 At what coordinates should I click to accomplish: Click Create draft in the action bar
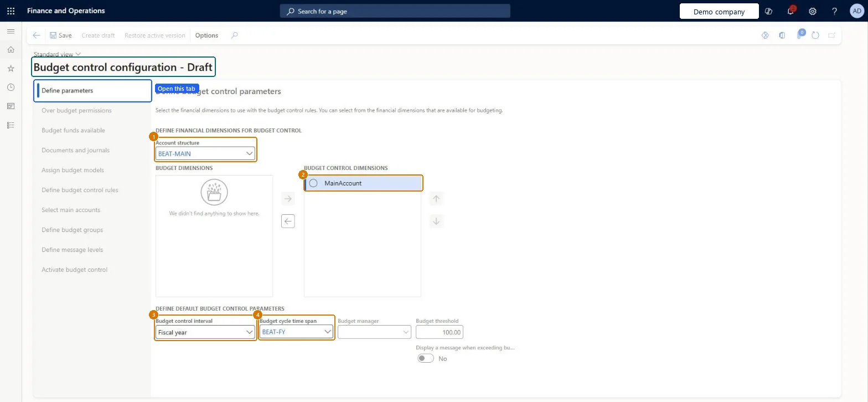click(98, 35)
